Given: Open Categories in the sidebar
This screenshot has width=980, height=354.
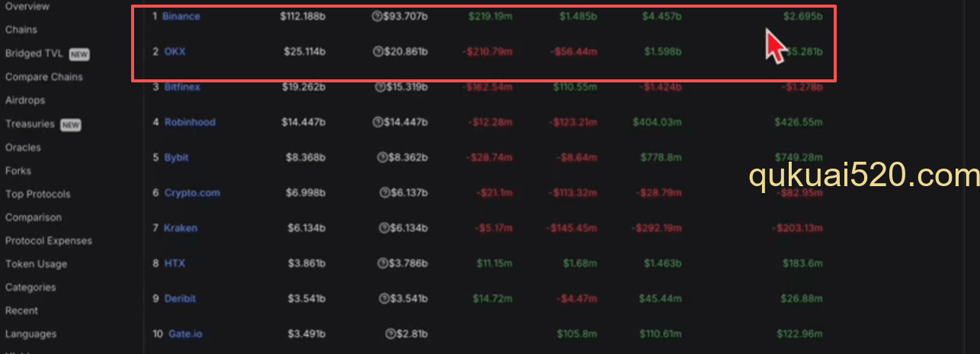Looking at the screenshot, I should [30, 288].
